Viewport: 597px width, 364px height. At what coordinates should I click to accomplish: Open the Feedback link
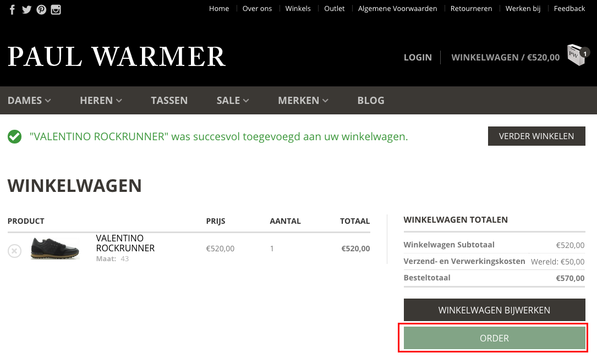pos(569,8)
